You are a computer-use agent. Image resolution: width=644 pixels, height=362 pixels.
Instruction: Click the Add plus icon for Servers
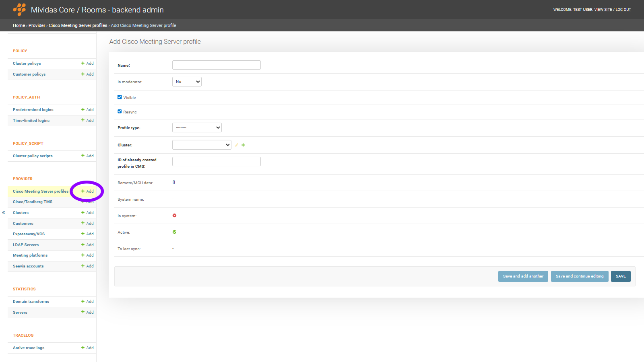coord(83,312)
